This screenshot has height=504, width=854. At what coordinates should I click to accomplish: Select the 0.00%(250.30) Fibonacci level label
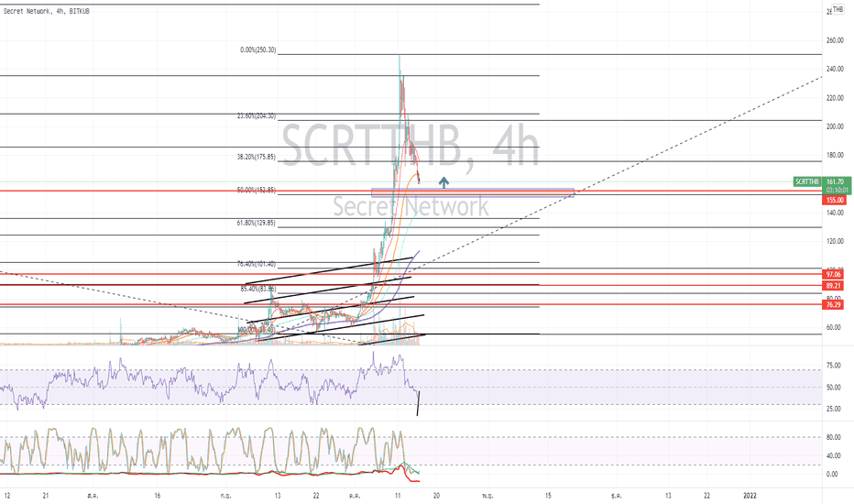click(258, 50)
